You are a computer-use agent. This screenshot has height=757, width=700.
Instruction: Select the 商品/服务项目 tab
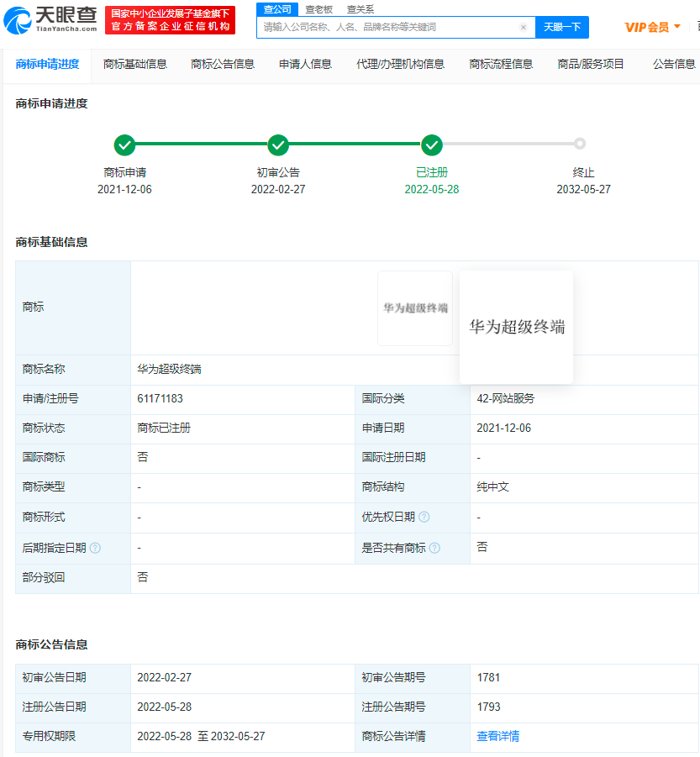point(591,64)
